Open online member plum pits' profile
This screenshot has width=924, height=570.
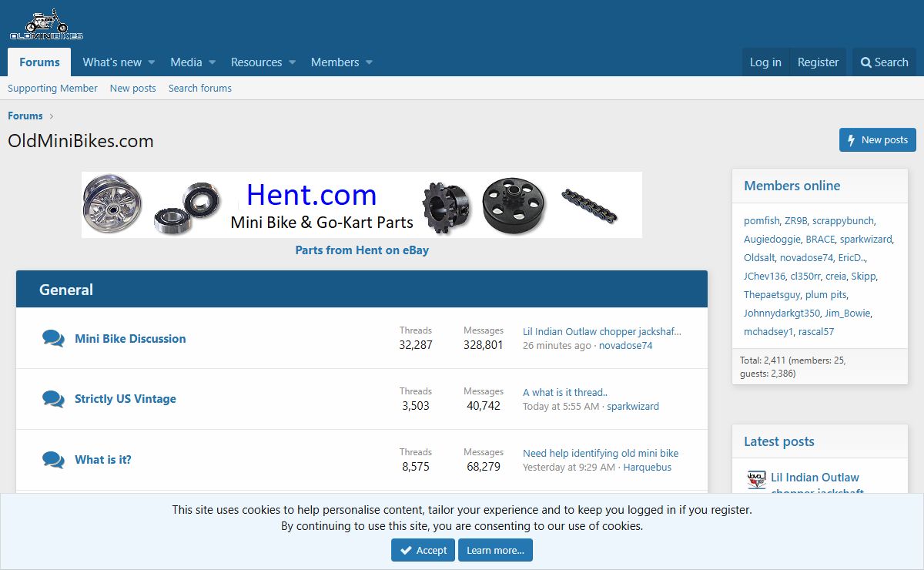tap(826, 295)
